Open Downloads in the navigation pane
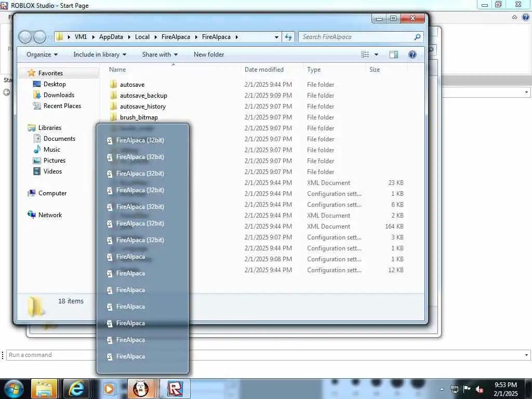The image size is (532, 399). point(58,95)
